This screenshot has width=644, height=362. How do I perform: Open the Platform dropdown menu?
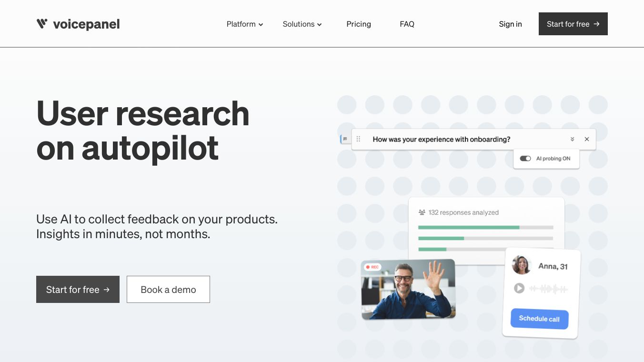pyautogui.click(x=245, y=24)
